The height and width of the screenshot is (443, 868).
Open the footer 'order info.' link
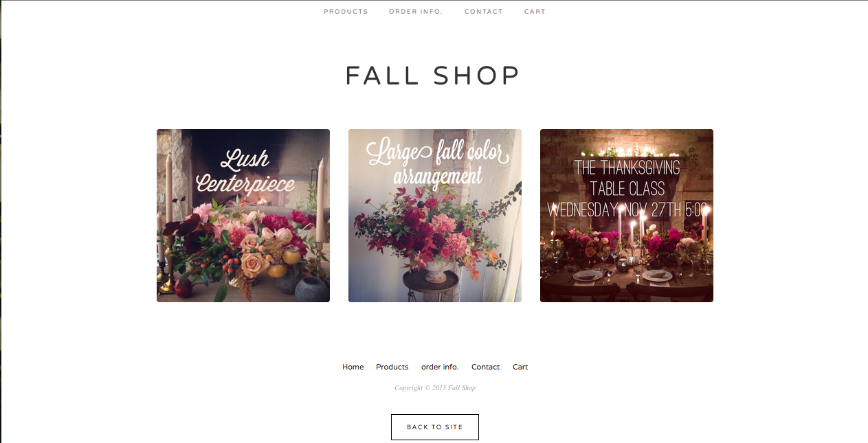tap(440, 367)
